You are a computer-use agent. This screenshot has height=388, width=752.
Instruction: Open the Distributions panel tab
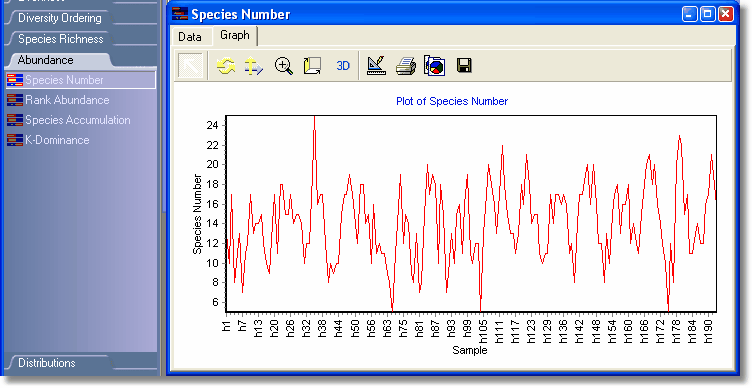coord(47,363)
